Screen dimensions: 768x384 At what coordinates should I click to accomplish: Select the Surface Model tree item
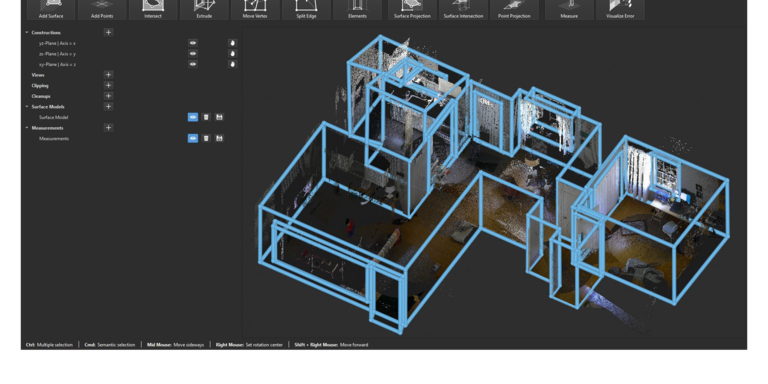[x=53, y=117]
